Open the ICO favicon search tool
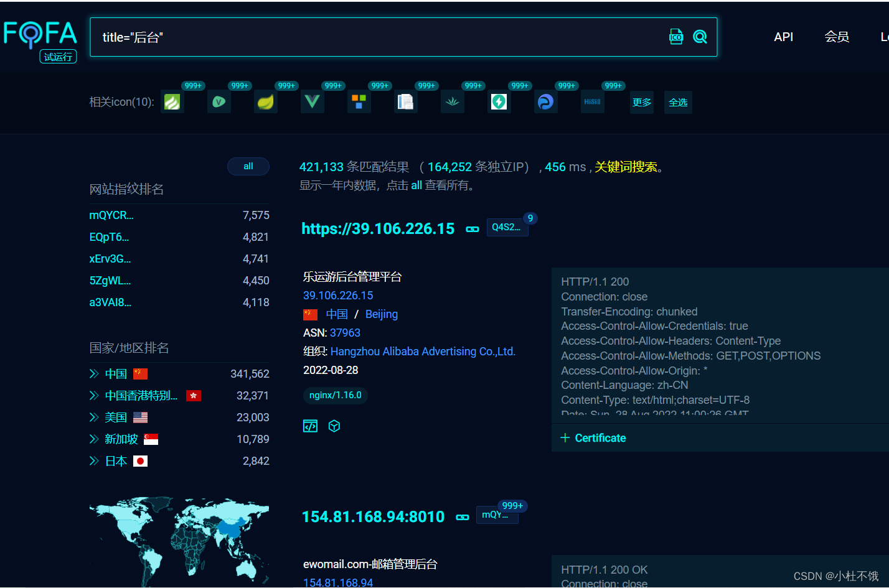 (676, 37)
